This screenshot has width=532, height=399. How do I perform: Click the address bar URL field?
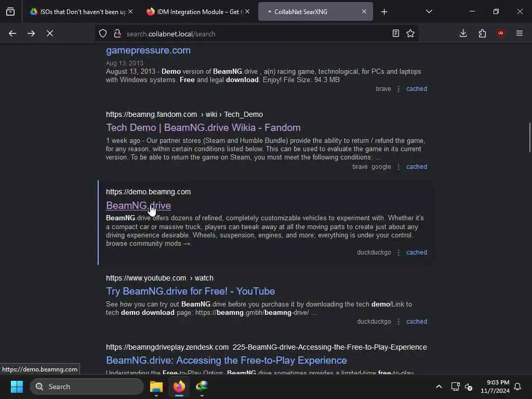point(256,34)
